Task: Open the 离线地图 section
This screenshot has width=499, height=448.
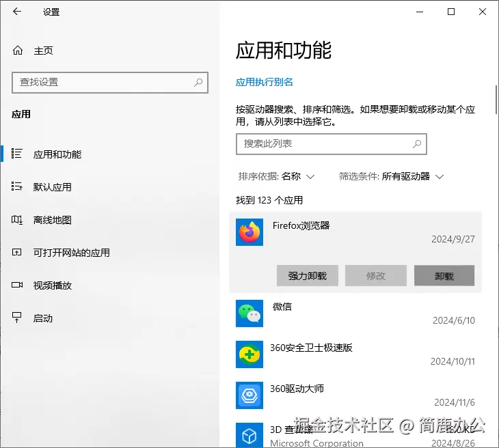Action: (53, 220)
